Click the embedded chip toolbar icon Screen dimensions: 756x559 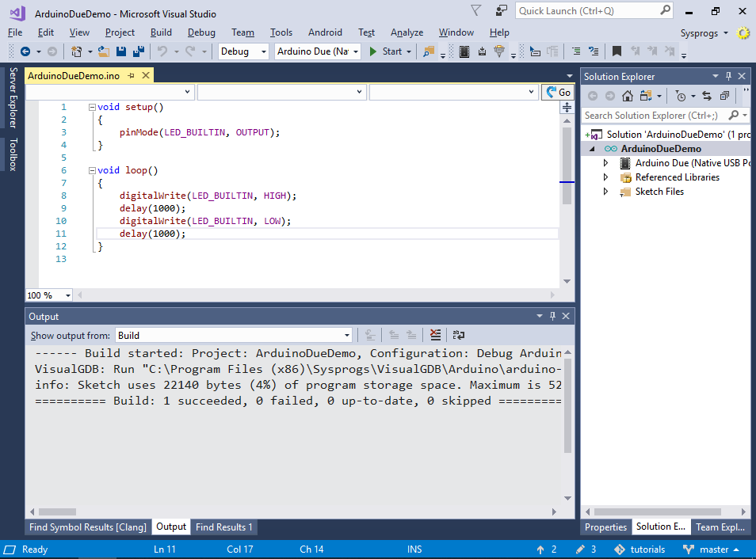click(x=464, y=51)
